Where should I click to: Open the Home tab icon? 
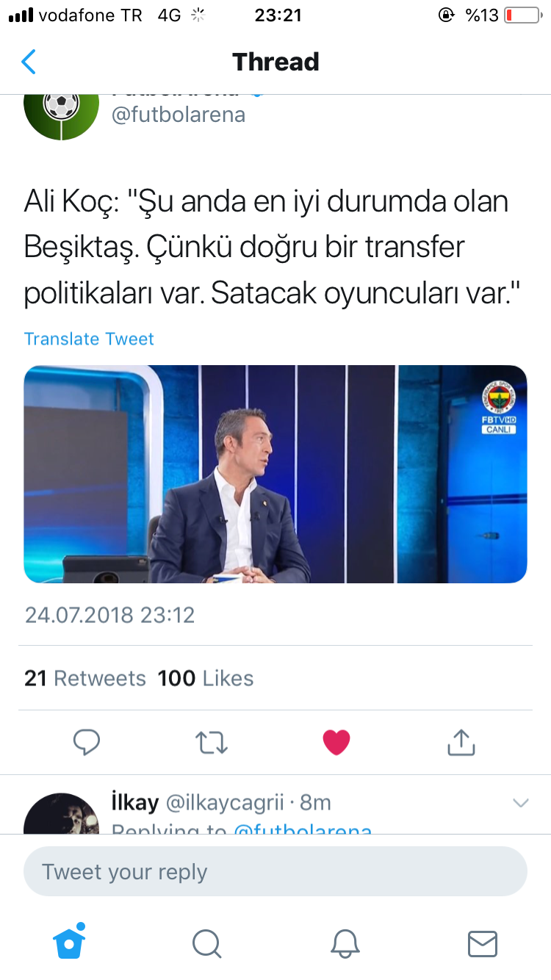70,942
